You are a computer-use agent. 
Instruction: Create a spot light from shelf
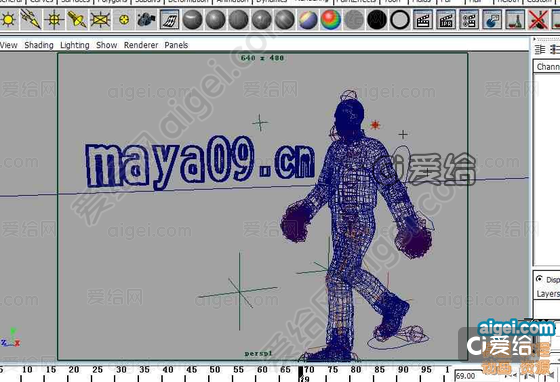tap(77, 19)
